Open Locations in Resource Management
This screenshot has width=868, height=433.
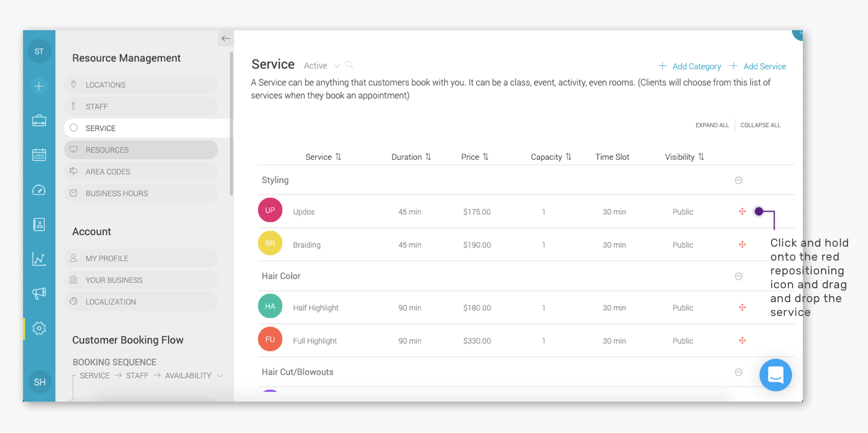141,85
